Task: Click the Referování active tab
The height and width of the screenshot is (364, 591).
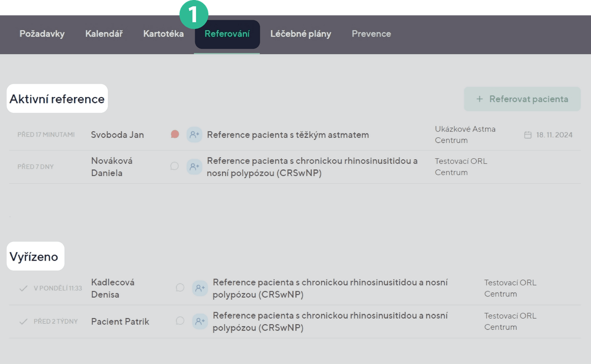Action: pos(227,34)
